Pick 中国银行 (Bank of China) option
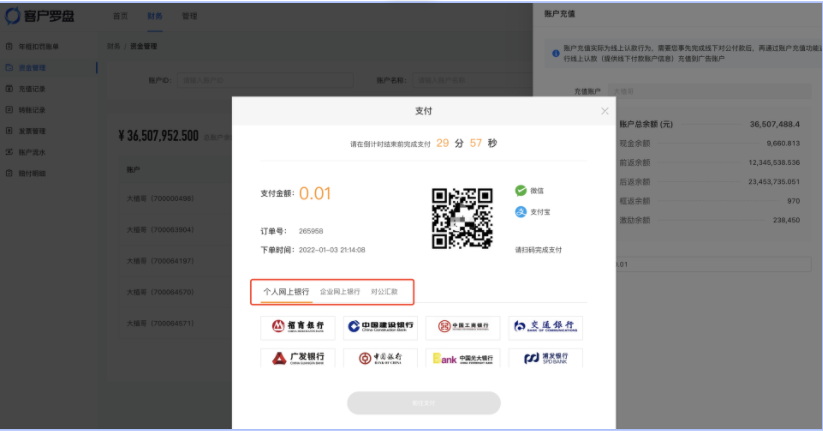Viewport: 823px width, 431px height. click(380, 358)
